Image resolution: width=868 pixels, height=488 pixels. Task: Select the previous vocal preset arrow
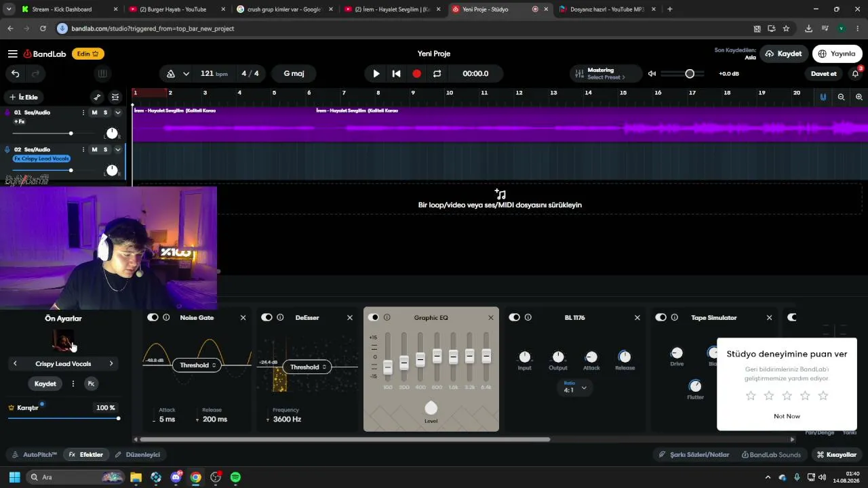coord(15,364)
